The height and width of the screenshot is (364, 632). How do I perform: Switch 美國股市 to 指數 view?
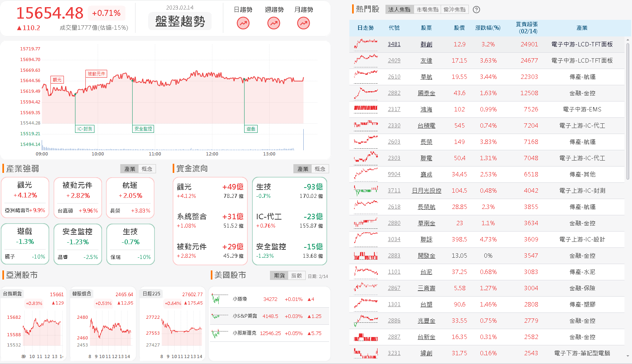point(297,276)
